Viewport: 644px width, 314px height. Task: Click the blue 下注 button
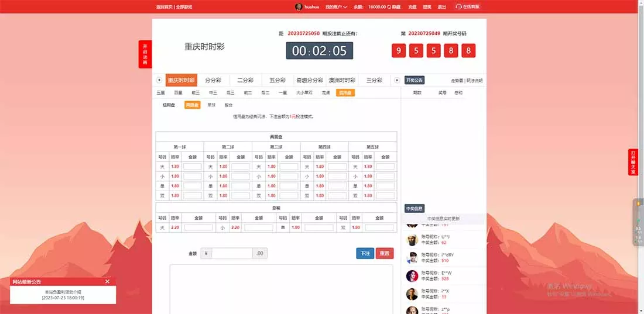click(365, 253)
